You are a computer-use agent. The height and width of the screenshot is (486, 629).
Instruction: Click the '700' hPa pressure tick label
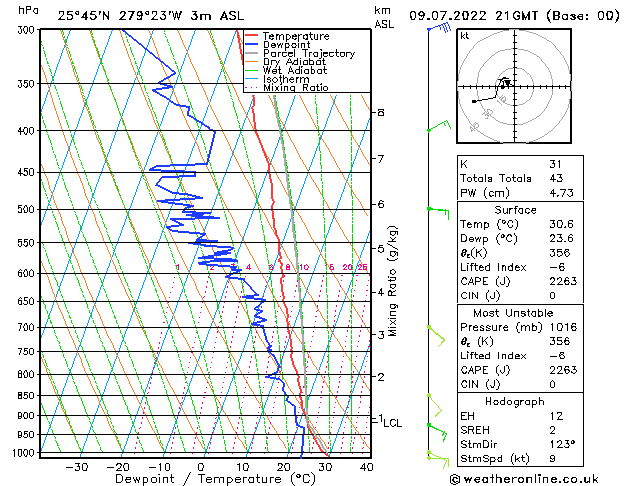(x=28, y=328)
